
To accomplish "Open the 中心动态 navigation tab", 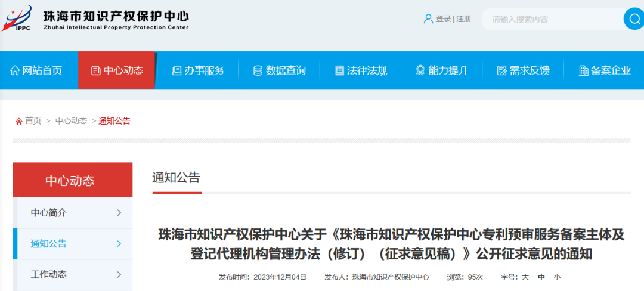I will (x=117, y=70).
